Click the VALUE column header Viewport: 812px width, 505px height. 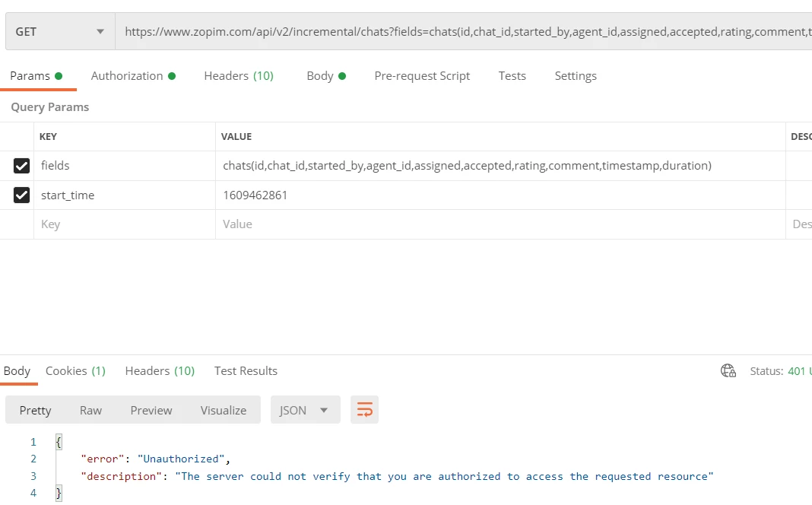point(236,137)
